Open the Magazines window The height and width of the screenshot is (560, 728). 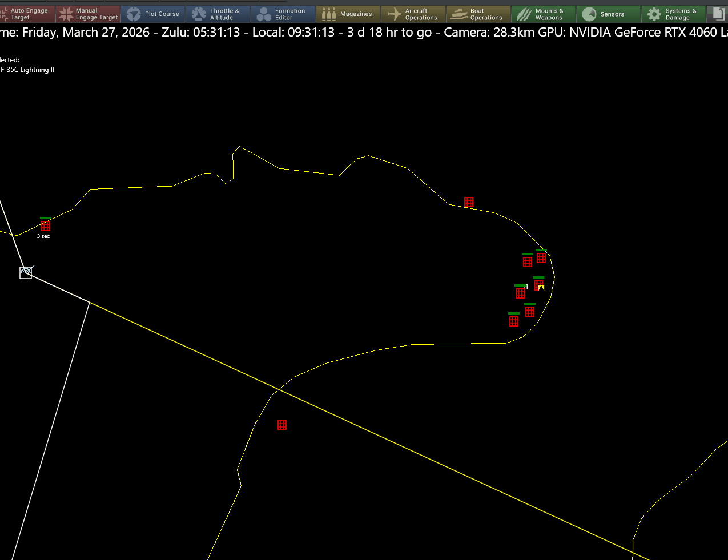[x=348, y=14]
